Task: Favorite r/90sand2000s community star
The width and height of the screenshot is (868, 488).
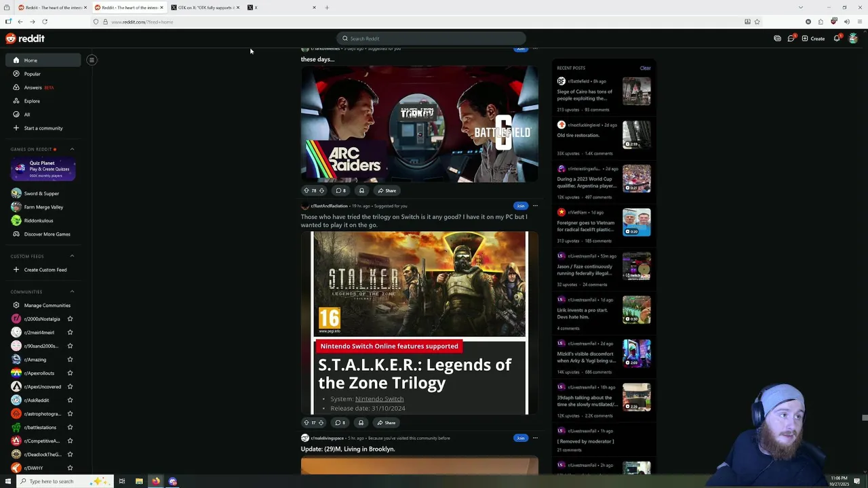Action: pyautogui.click(x=70, y=346)
